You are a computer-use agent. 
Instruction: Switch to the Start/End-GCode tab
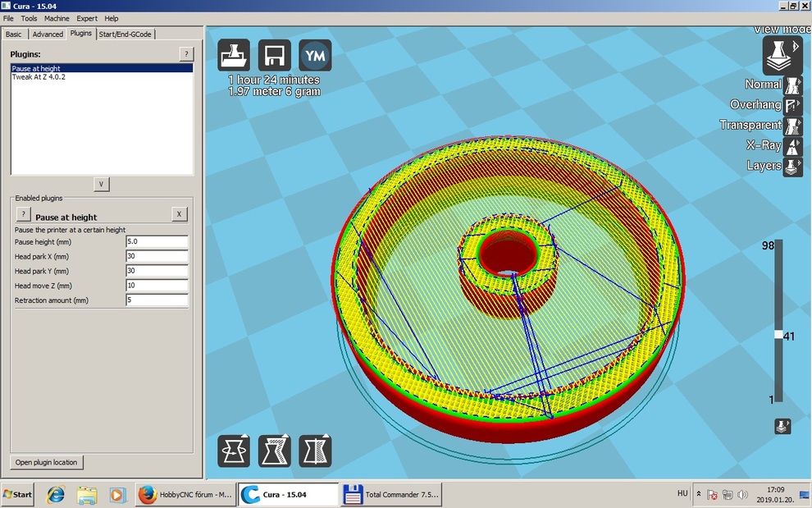click(x=125, y=34)
